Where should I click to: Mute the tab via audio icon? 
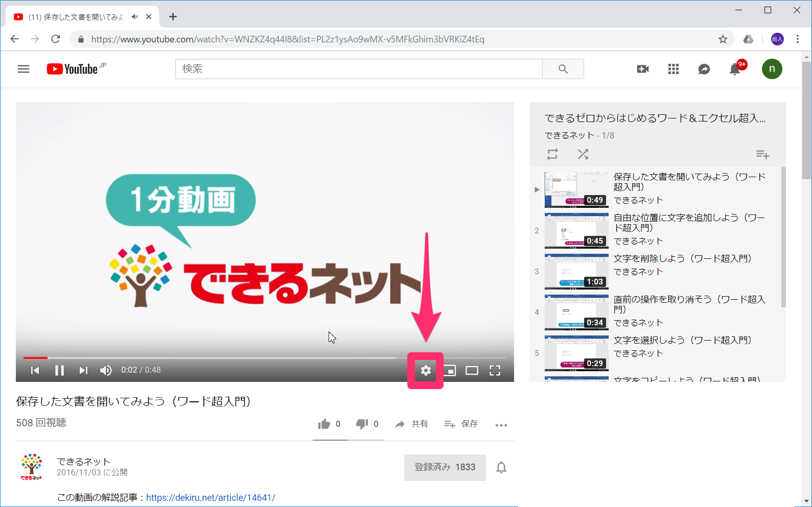pyautogui.click(x=135, y=17)
